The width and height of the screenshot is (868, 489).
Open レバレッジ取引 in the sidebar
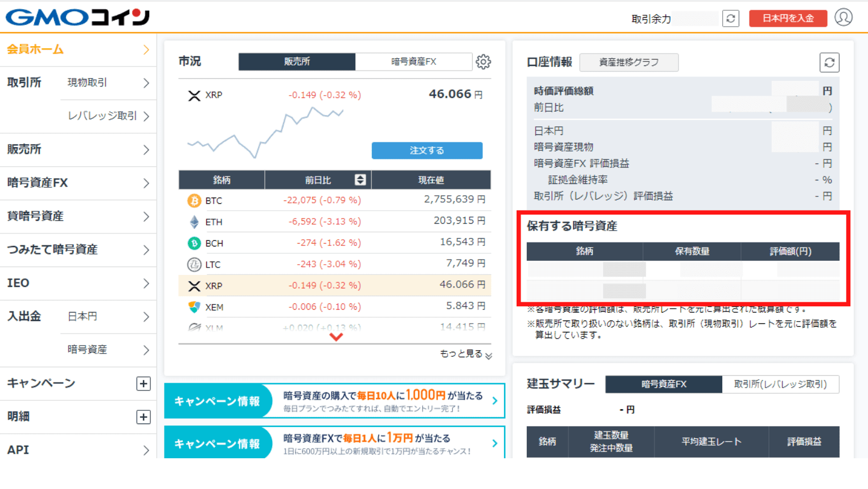click(108, 116)
